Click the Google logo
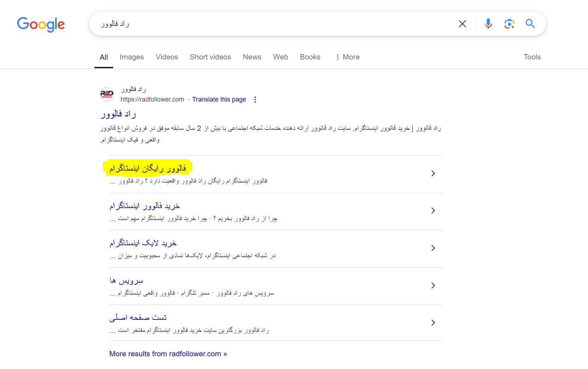 (x=41, y=24)
